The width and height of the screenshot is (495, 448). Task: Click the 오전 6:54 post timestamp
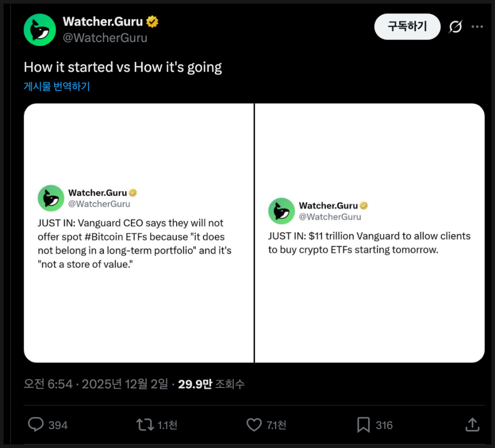tap(48, 384)
